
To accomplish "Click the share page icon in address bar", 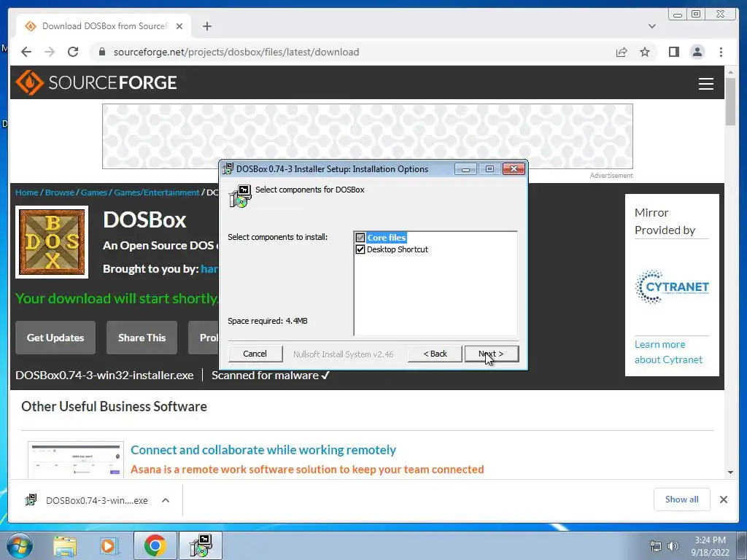I will [622, 52].
